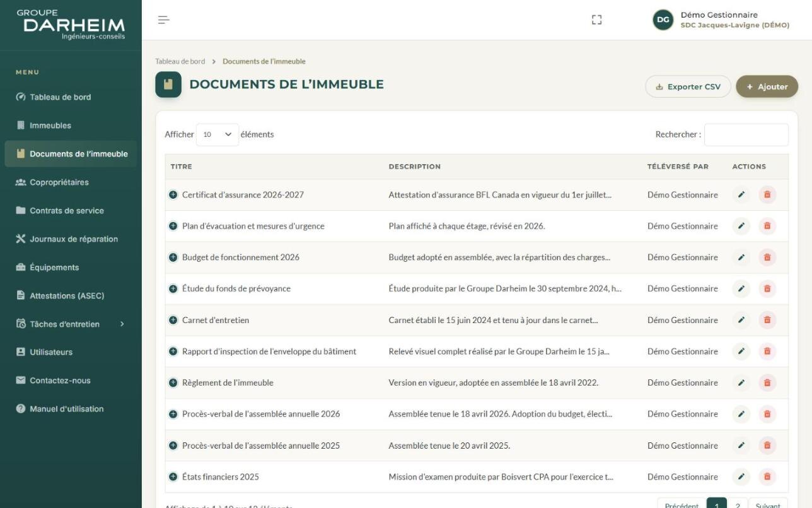Open Manuel d'utilisation from the sidebar

pyautogui.click(x=71, y=409)
